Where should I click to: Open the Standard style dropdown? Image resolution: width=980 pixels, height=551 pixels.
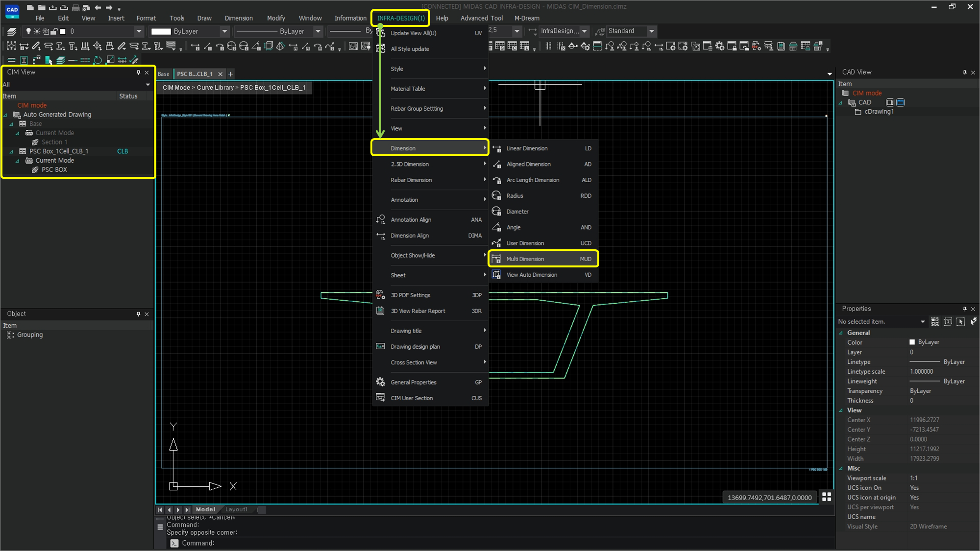[652, 31]
